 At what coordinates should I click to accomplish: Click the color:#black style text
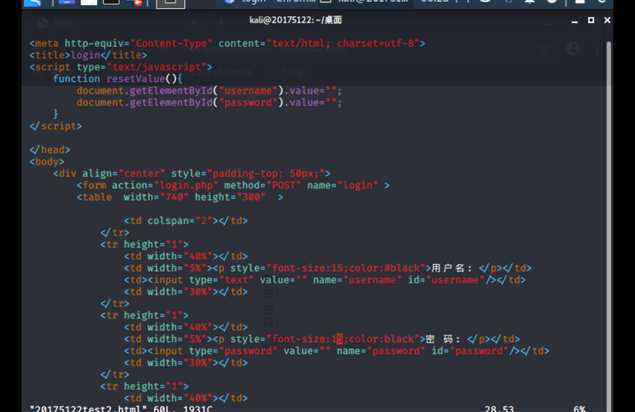(381, 268)
